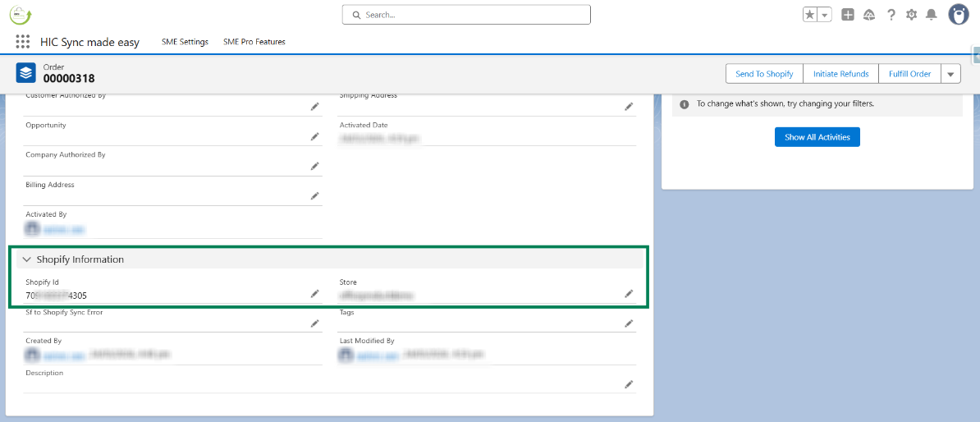Screen dimensions: 980x422
Task: Open the Notifications bell
Action: point(932,15)
